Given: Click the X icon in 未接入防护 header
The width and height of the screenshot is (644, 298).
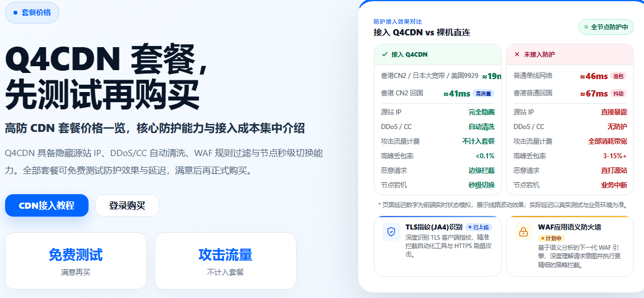Looking at the screenshot, I should click(517, 54).
